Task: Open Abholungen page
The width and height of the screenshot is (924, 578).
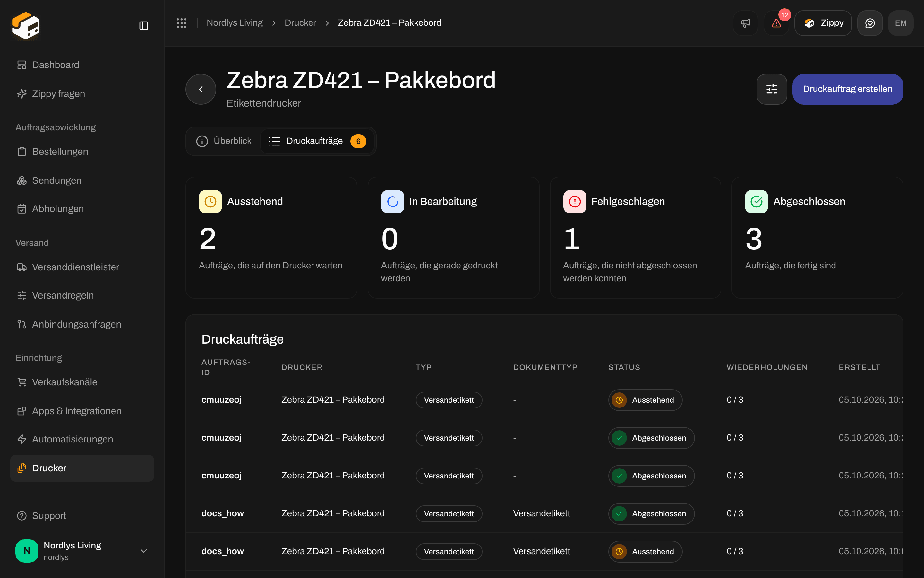Action: (82, 209)
